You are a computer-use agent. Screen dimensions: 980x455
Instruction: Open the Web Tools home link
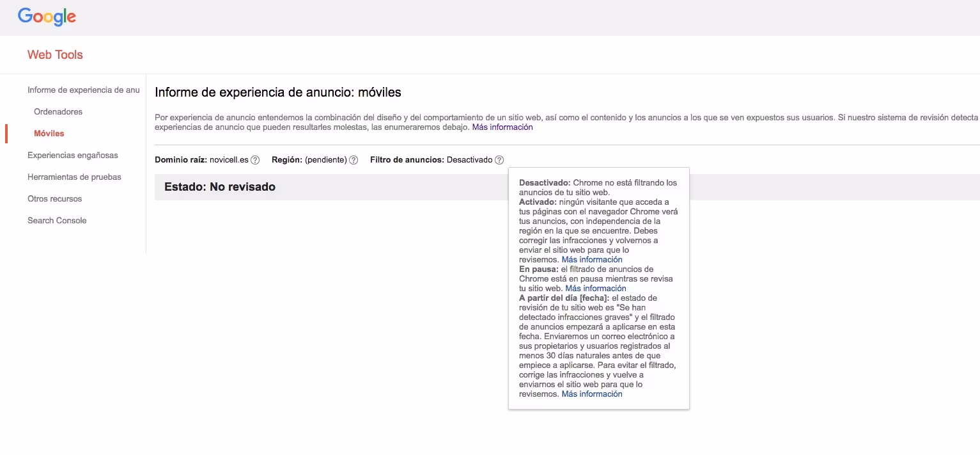click(x=55, y=55)
